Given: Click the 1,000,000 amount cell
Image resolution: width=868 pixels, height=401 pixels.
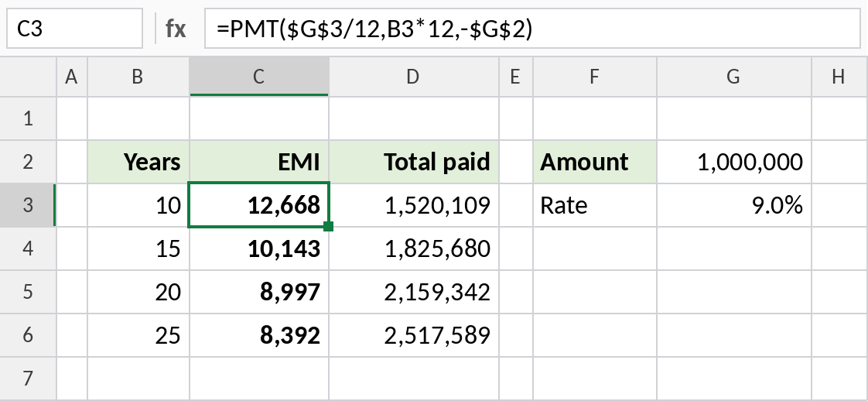Looking at the screenshot, I should pyautogui.click(x=734, y=162).
